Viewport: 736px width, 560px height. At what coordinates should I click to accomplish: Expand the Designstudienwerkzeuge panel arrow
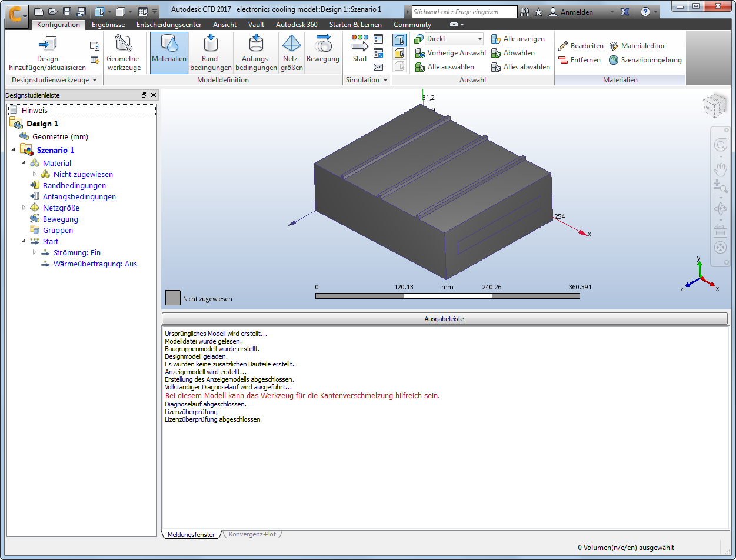click(x=94, y=80)
